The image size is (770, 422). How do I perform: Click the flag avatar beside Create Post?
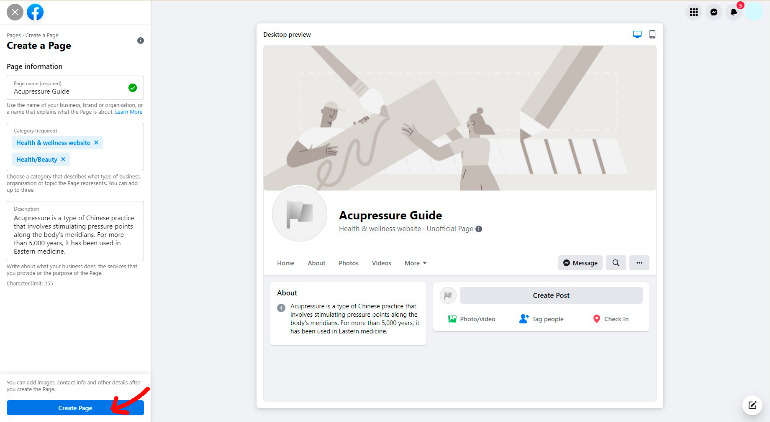[448, 295]
